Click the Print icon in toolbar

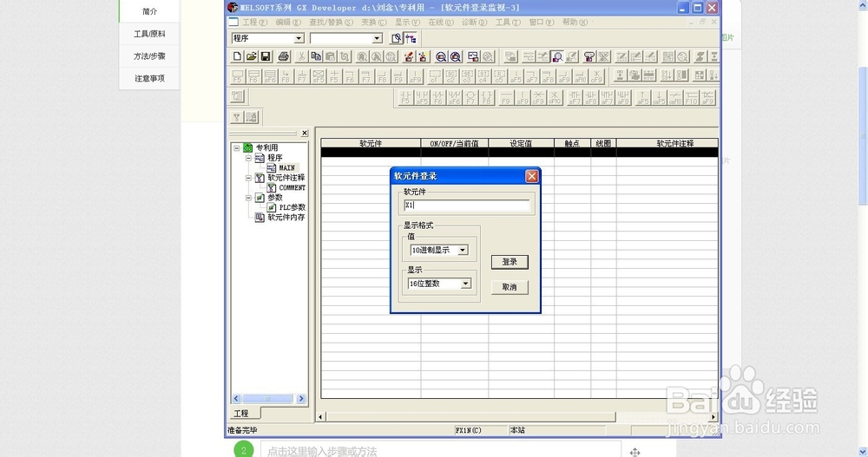(284, 56)
